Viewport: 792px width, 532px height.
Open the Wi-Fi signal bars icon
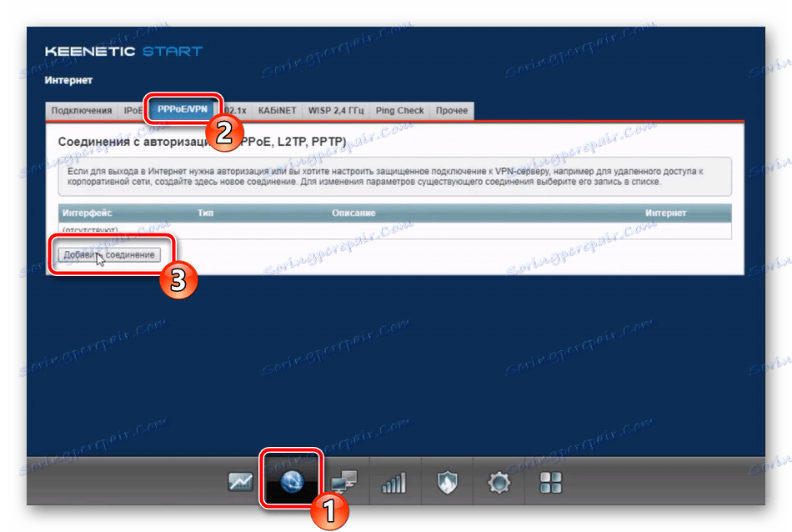coord(394,483)
